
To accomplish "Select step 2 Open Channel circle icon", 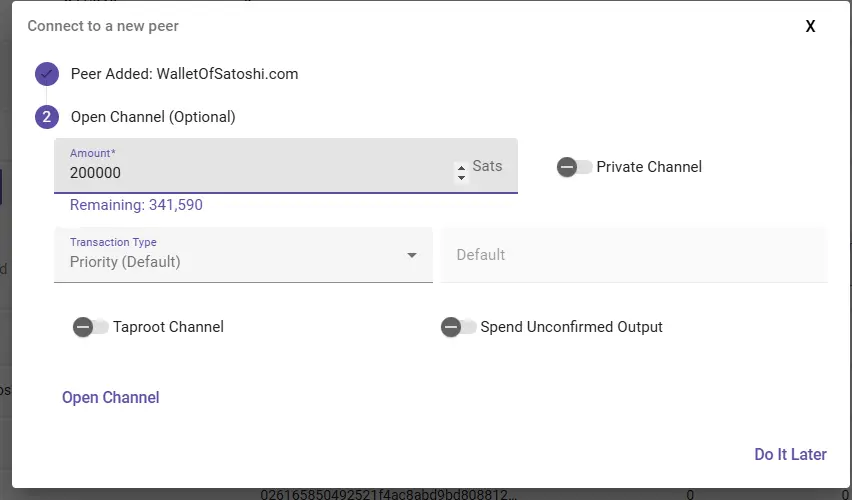I will pyautogui.click(x=47, y=117).
